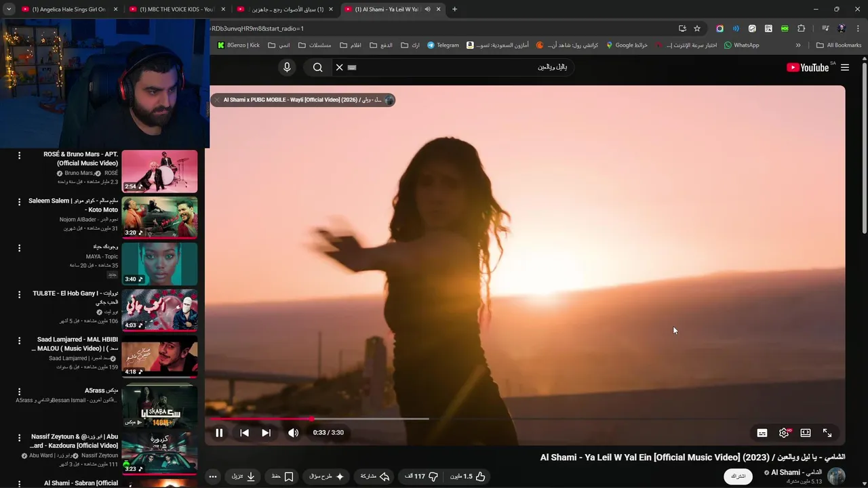Image resolution: width=868 pixels, height=488 pixels.
Task: Open the player settings gear
Action: pos(785,432)
